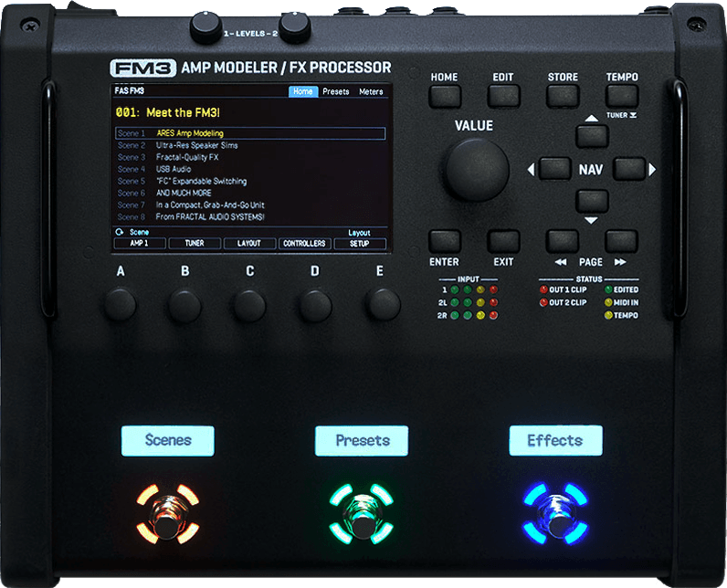Select Scene 8 From FRACTAL AUDIO SYSTEMS
This screenshot has width=727, height=588.
pyautogui.click(x=250, y=217)
